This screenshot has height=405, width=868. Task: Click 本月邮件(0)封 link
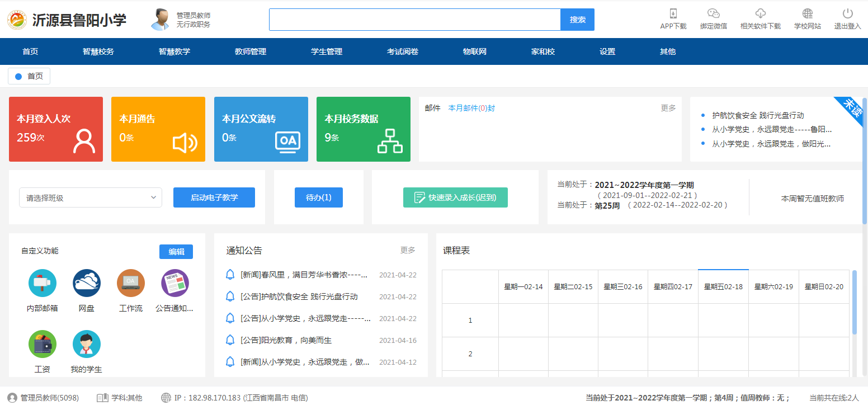click(471, 108)
